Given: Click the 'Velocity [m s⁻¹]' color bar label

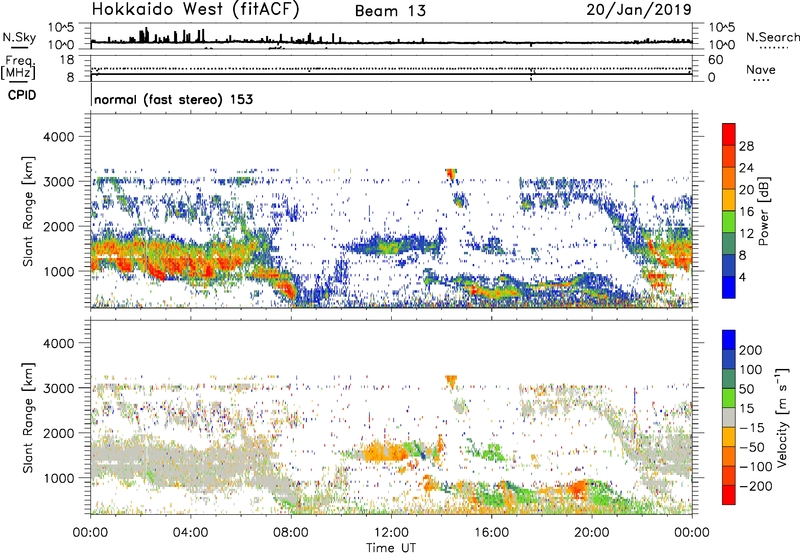Looking at the screenshot, I should point(782,418).
